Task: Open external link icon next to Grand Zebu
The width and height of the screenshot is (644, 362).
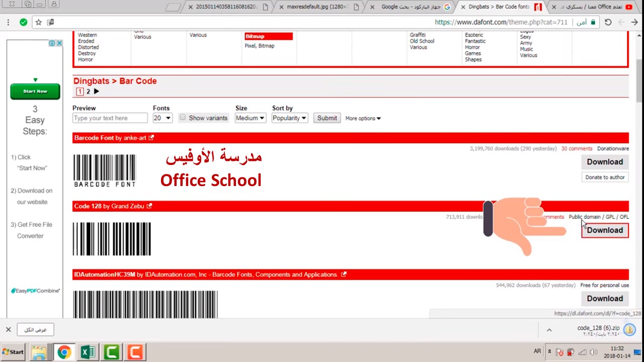Action: click(x=149, y=206)
